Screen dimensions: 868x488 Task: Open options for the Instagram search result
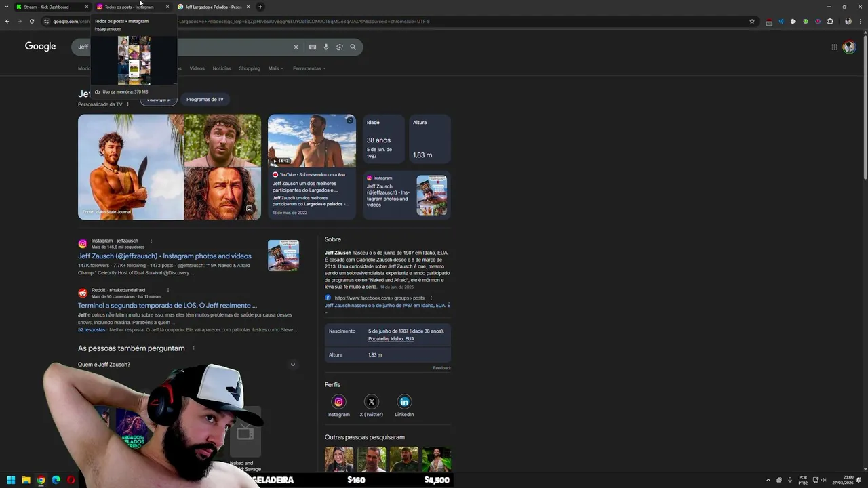151,241
